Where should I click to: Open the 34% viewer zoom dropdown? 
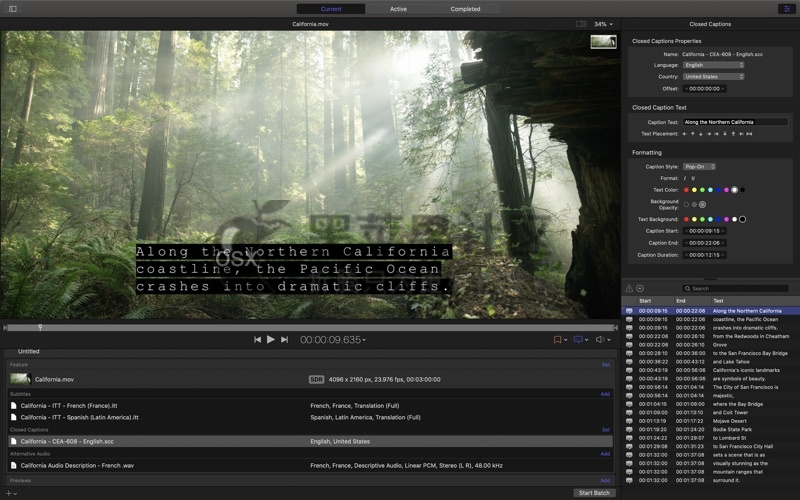coord(603,24)
